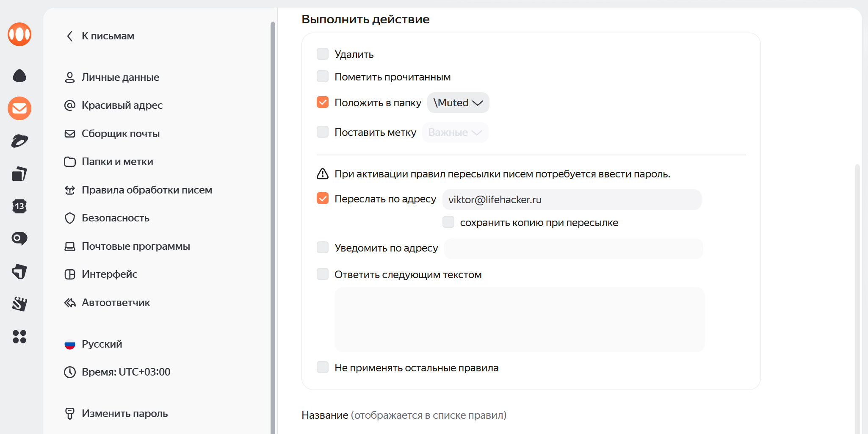The image size is (868, 434).
Task: Click the auto-reply text area
Action: pos(520,320)
